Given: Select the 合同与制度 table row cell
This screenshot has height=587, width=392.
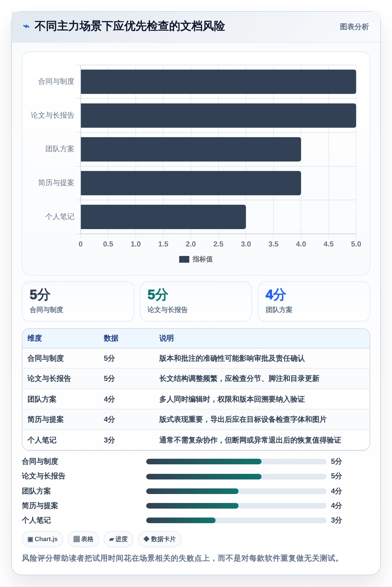Looking at the screenshot, I should pyautogui.click(x=46, y=358).
